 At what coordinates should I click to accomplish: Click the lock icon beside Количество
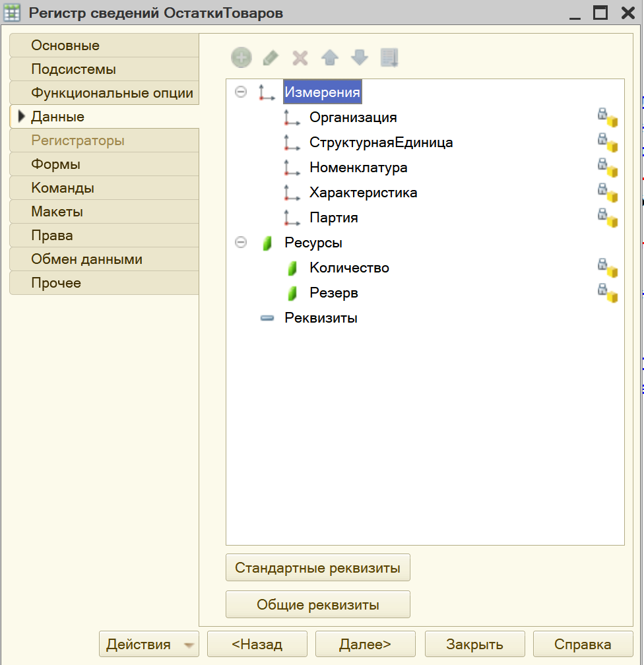pyautogui.click(x=608, y=268)
